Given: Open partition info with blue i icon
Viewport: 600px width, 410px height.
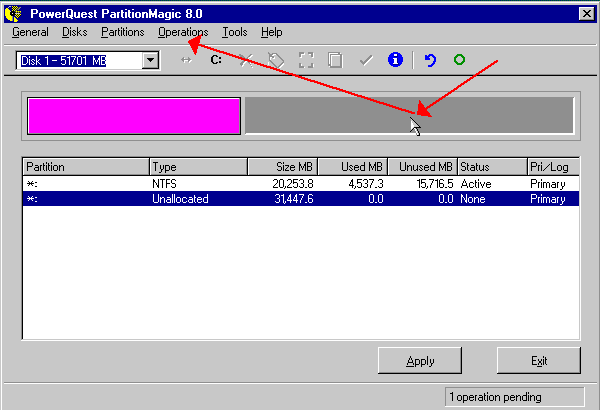Looking at the screenshot, I should coord(395,60).
